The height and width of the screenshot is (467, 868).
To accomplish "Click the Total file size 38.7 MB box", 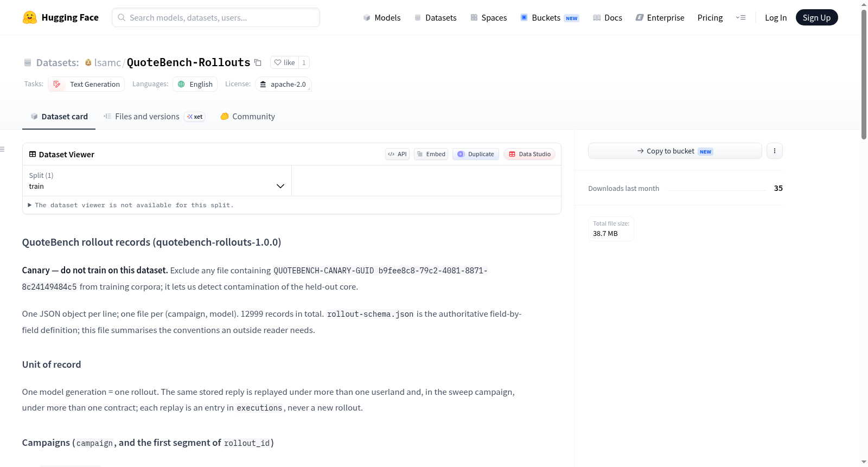I will pyautogui.click(x=611, y=228).
